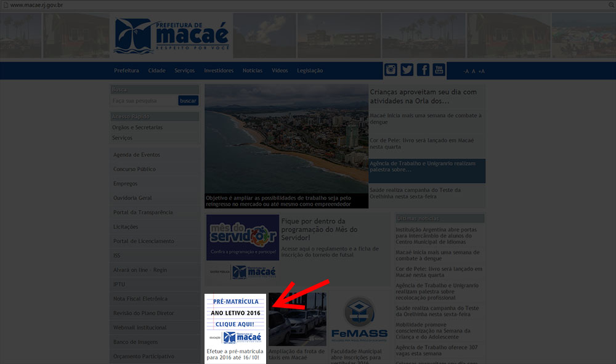Open Banco de Imagens
Screen dimensions: 616x364
pos(136,342)
